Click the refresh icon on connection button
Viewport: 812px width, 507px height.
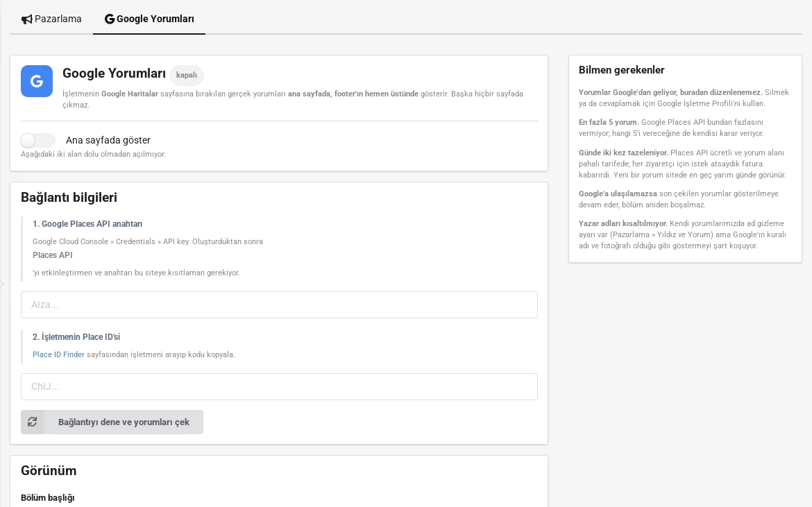coord(33,422)
